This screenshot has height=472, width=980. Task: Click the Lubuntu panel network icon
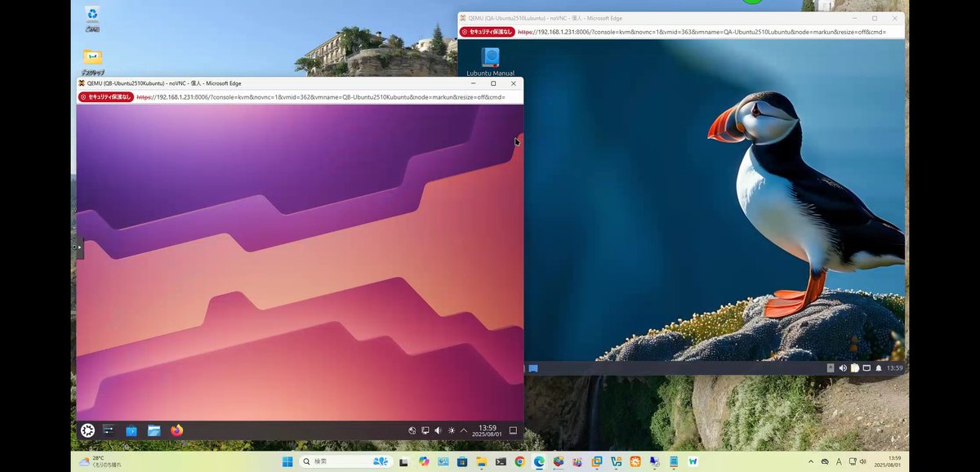(x=866, y=368)
